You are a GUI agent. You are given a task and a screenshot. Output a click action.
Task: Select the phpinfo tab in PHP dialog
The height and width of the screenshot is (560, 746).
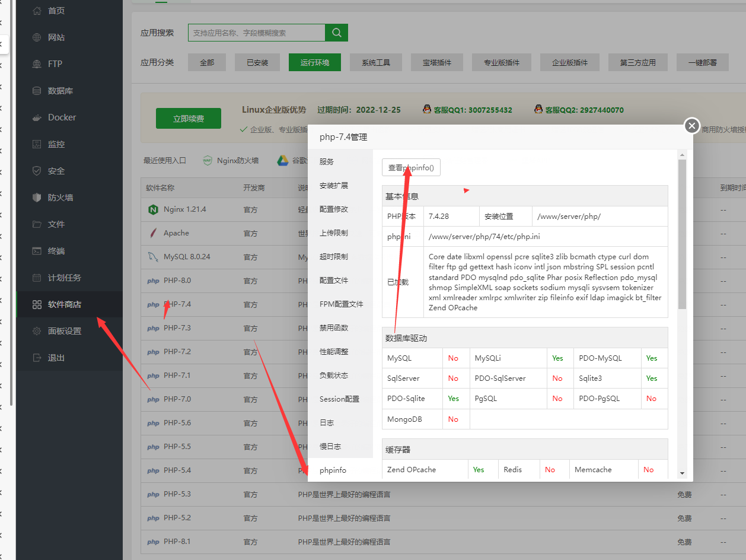click(x=340, y=470)
